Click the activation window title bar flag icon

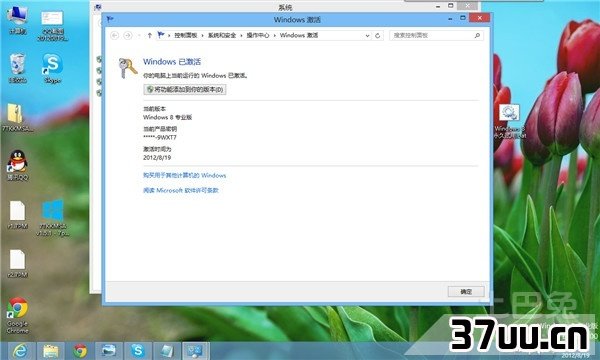(x=110, y=19)
